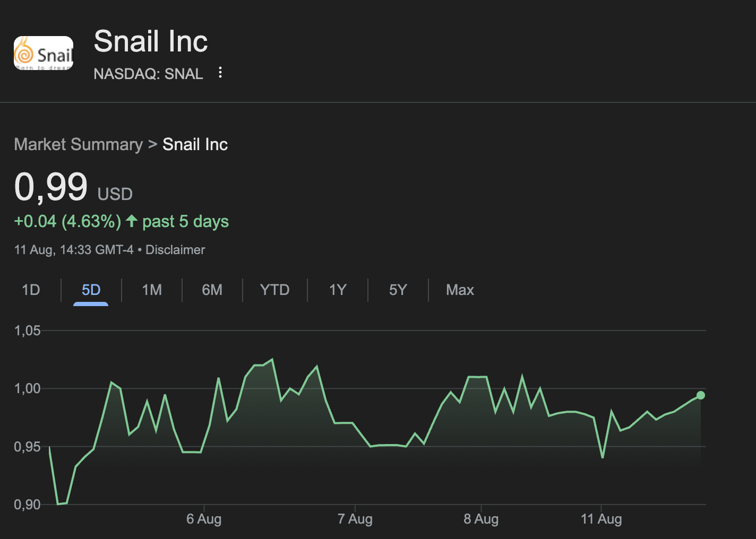Select the 1D time range tab
Image resolution: width=756 pixels, height=539 pixels.
[31, 290]
